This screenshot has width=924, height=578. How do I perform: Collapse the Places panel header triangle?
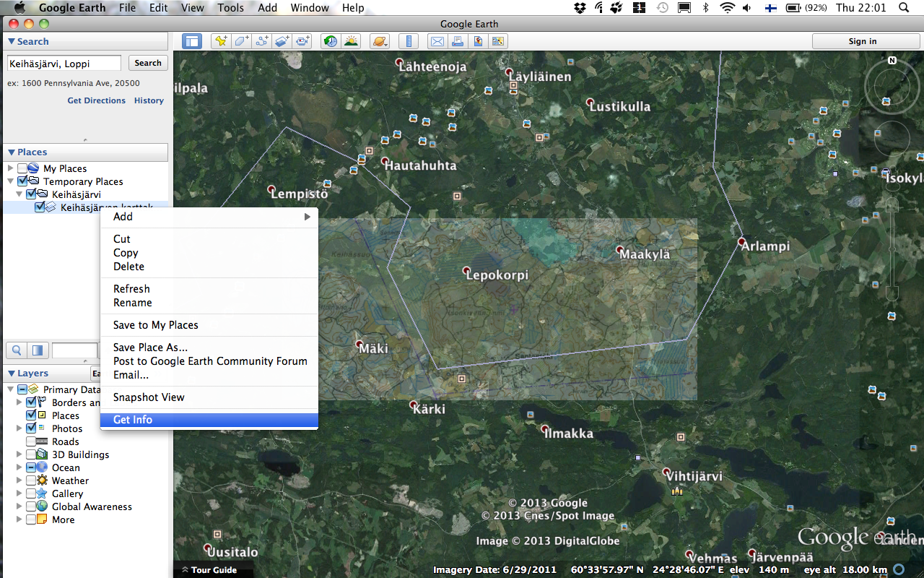click(x=12, y=152)
